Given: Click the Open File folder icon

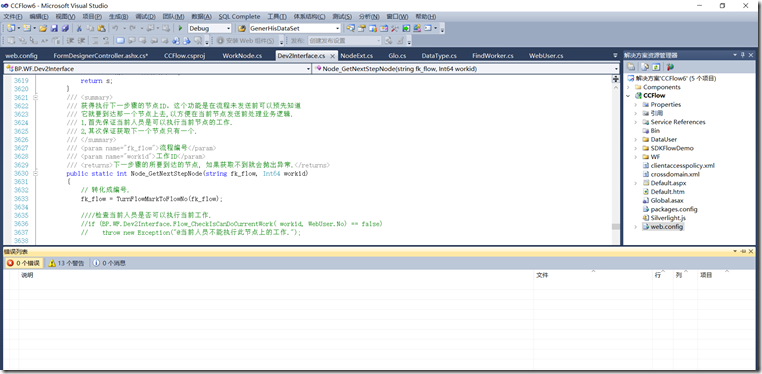Looking at the screenshot, I should pyautogui.click(x=43, y=28).
